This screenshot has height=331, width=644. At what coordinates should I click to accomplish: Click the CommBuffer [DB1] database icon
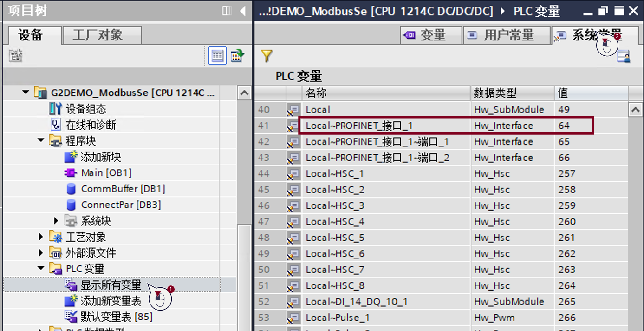pyautogui.click(x=71, y=189)
